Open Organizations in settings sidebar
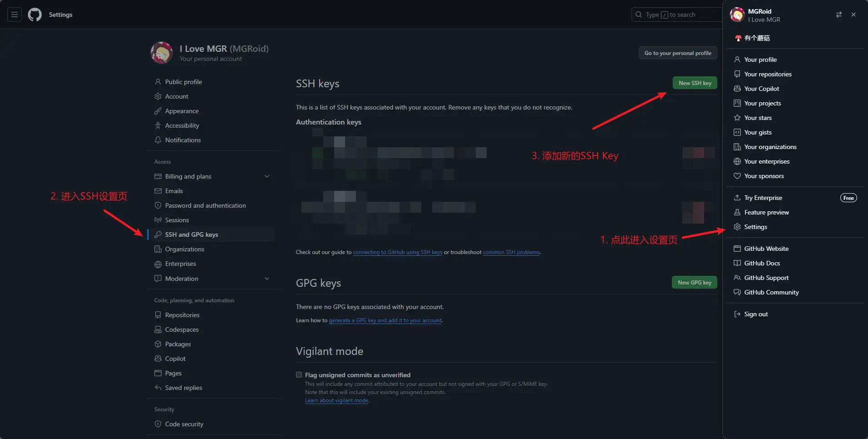 coord(212,249)
